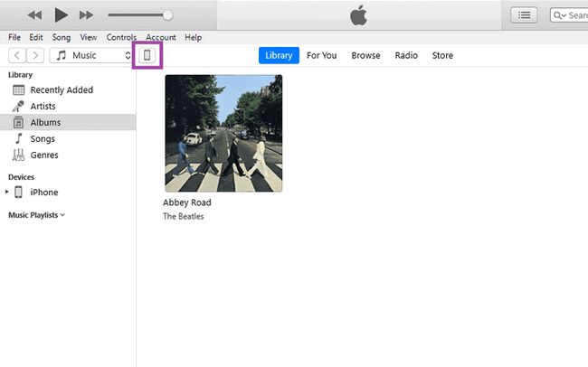The width and height of the screenshot is (588, 367).
Task: Click The Beatles artist name
Action: pyautogui.click(x=184, y=216)
